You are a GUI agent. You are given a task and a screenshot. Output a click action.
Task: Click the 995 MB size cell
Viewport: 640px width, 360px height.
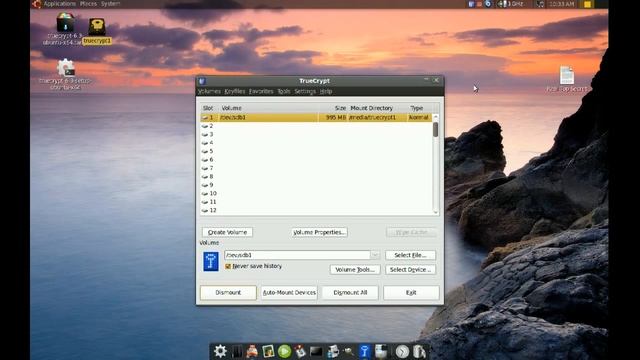pyautogui.click(x=336, y=118)
